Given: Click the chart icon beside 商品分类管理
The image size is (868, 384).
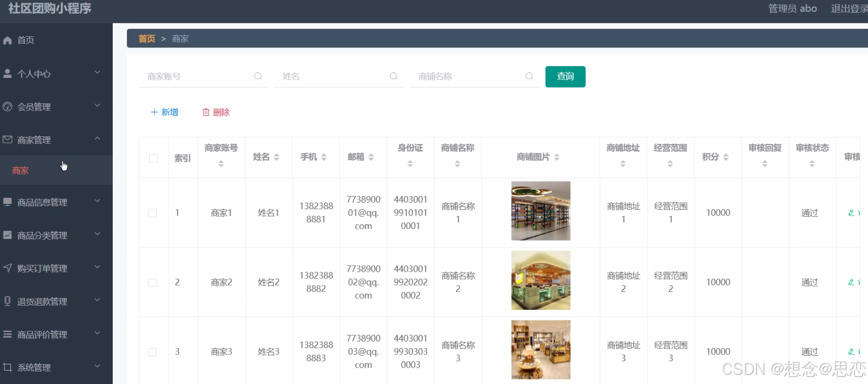Looking at the screenshot, I should pyautogui.click(x=8, y=235).
